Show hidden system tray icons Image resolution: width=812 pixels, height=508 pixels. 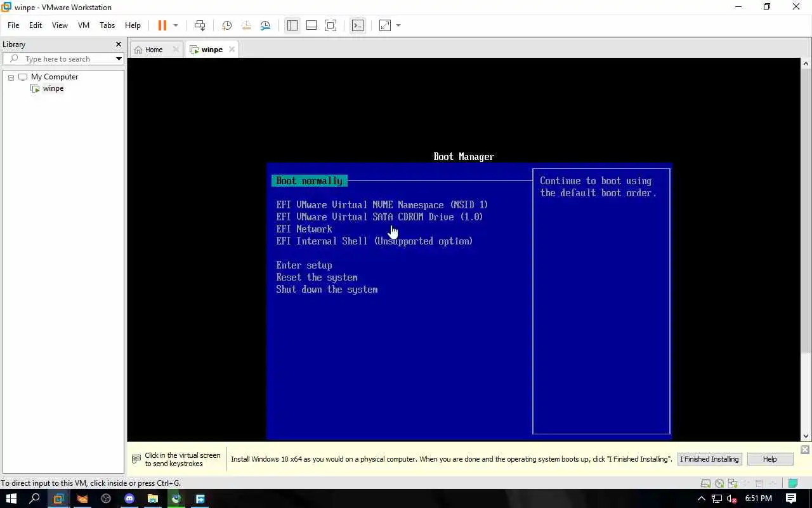point(702,498)
